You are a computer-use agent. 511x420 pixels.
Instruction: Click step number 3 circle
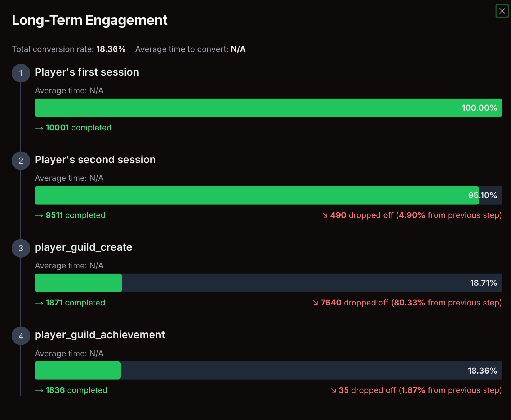pos(21,248)
